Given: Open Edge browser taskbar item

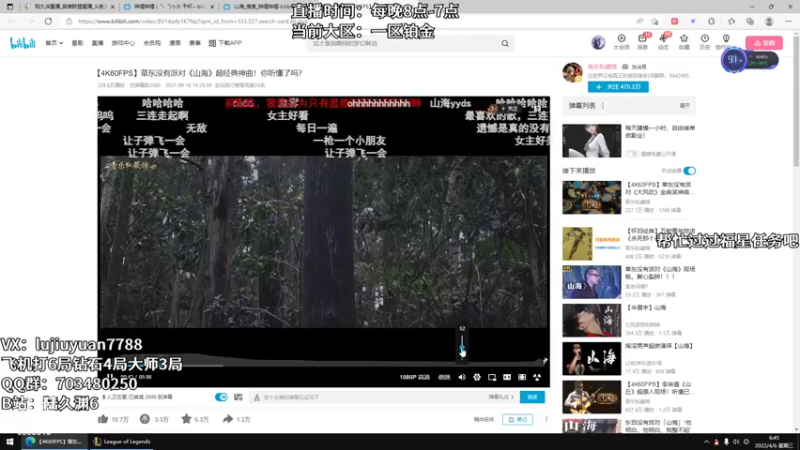Looking at the screenshot, I should (54, 442).
